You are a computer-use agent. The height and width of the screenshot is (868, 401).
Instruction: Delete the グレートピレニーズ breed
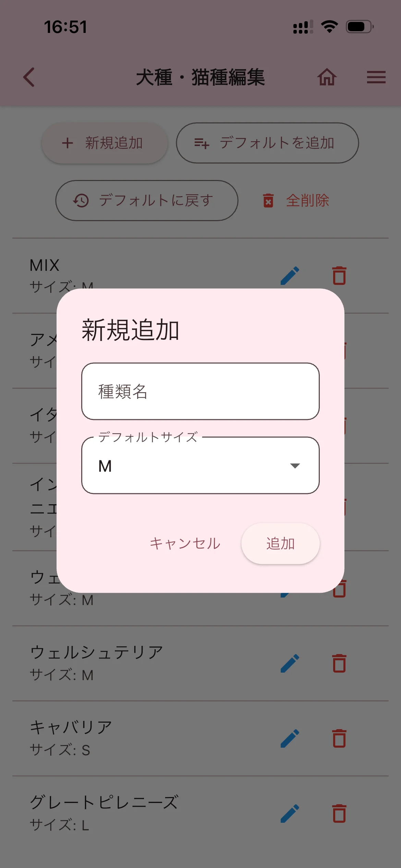point(339,813)
